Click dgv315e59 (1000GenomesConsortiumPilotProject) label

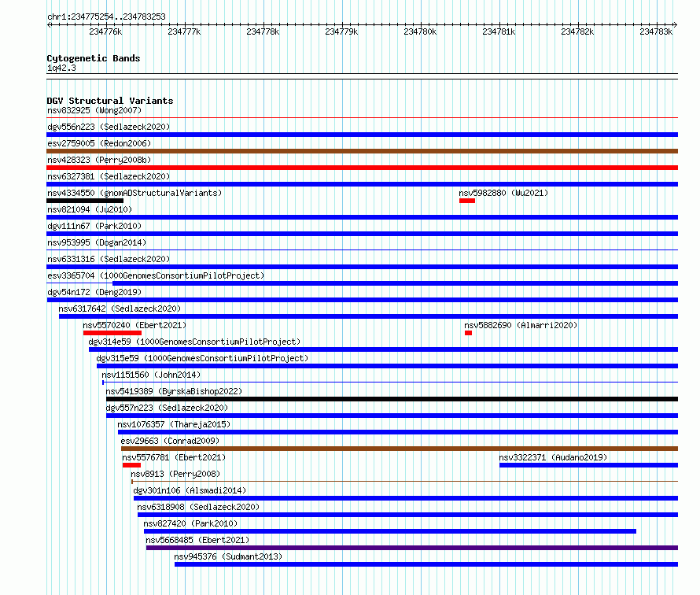(x=202, y=358)
